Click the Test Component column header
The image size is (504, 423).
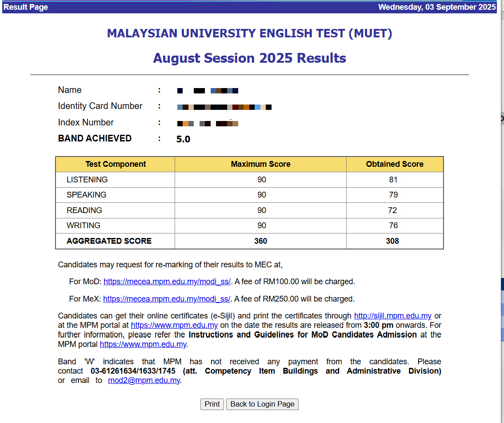116,164
